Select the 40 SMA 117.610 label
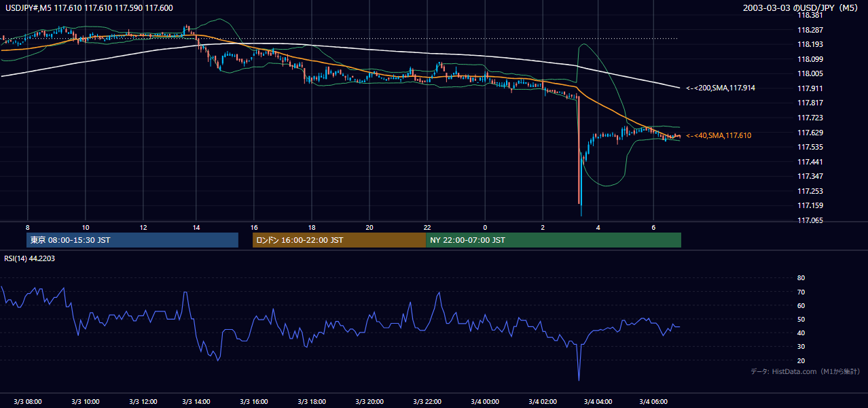 [719, 136]
